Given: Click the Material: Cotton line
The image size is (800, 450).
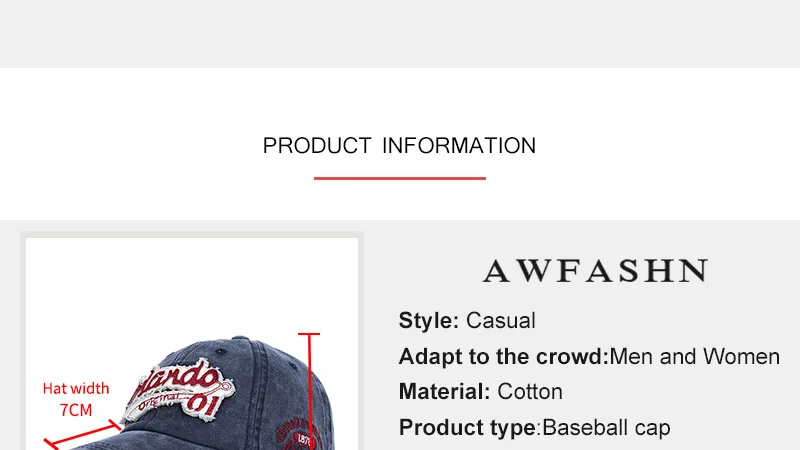Looking at the screenshot, I should [481, 392].
